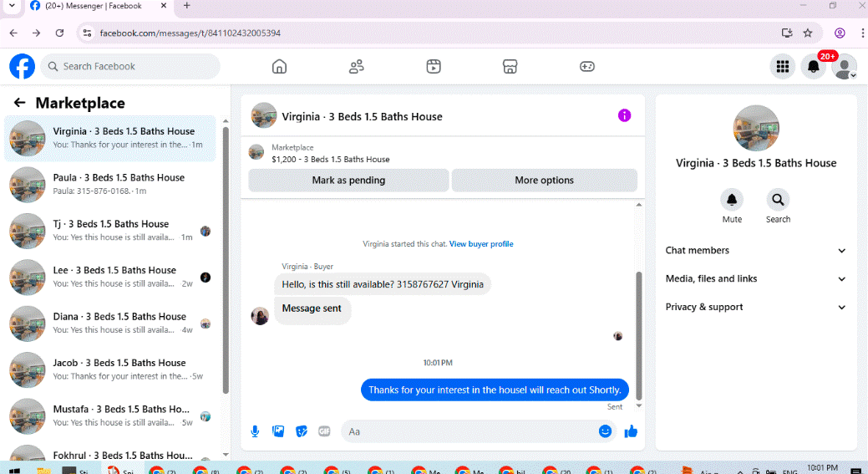Open Jacob's 3 Beds 1.5 Baths conversation

(109, 370)
